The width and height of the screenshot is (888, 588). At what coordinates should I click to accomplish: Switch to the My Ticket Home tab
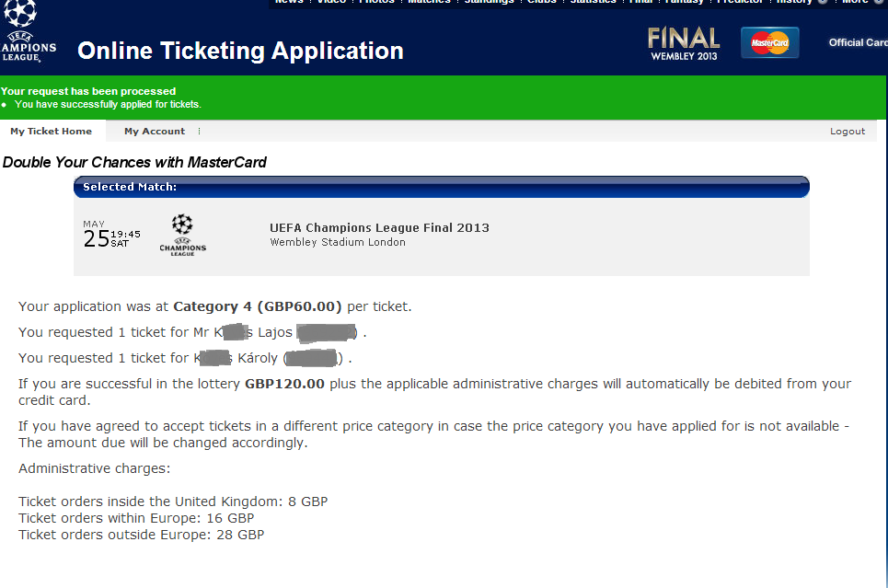[52, 132]
